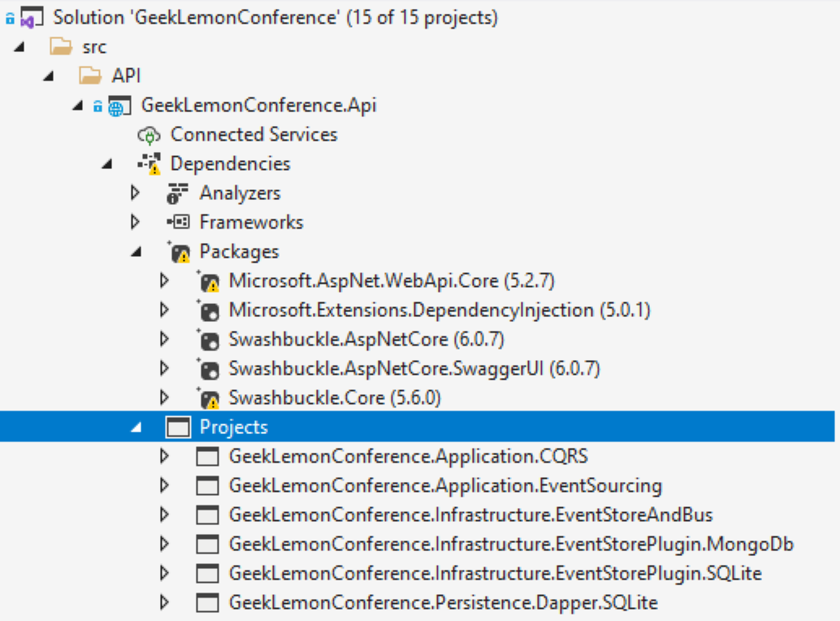
Task: Select 'Microsoft.Extensions.DependencyInjection (5.0.1)' text
Action: [x=439, y=310]
